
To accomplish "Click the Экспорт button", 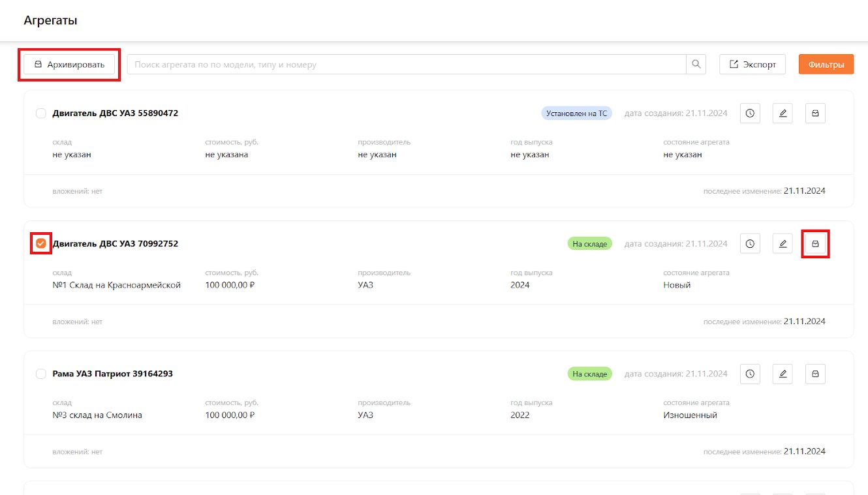I will pos(752,64).
